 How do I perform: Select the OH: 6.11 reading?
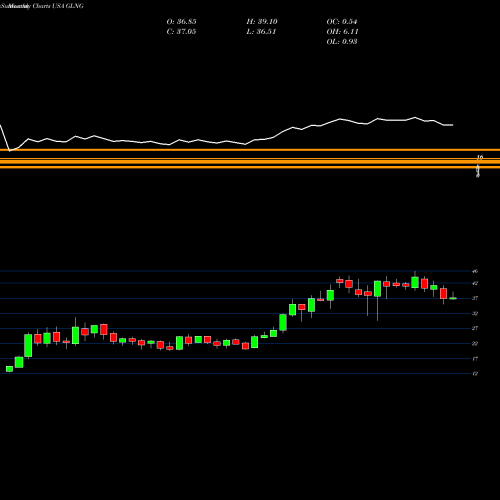coord(342,32)
